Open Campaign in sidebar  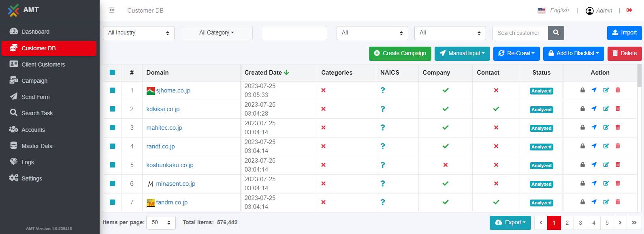pos(49,81)
